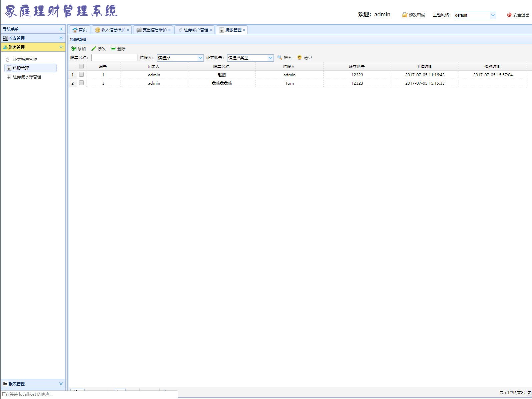Expand the 报表管理 accordion section

tap(33, 384)
